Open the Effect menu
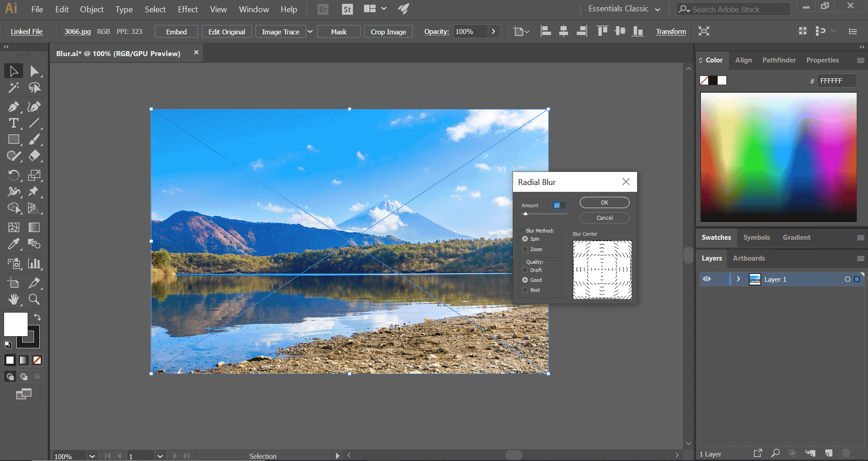The image size is (868, 461). (x=187, y=9)
